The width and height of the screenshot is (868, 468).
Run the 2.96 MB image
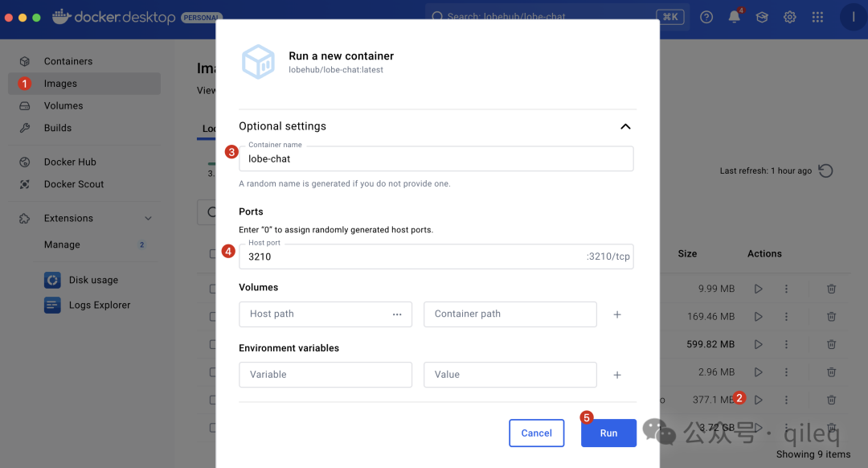[x=759, y=372]
